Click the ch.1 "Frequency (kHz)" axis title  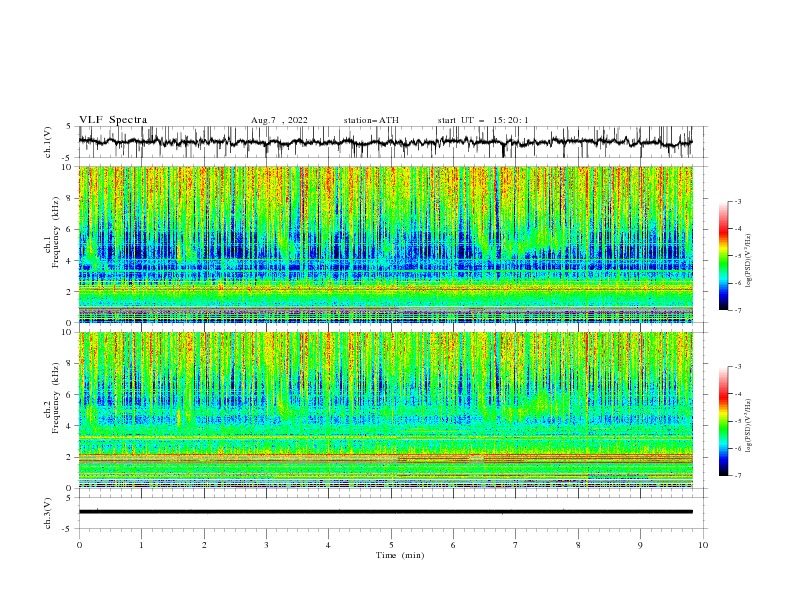56,233
